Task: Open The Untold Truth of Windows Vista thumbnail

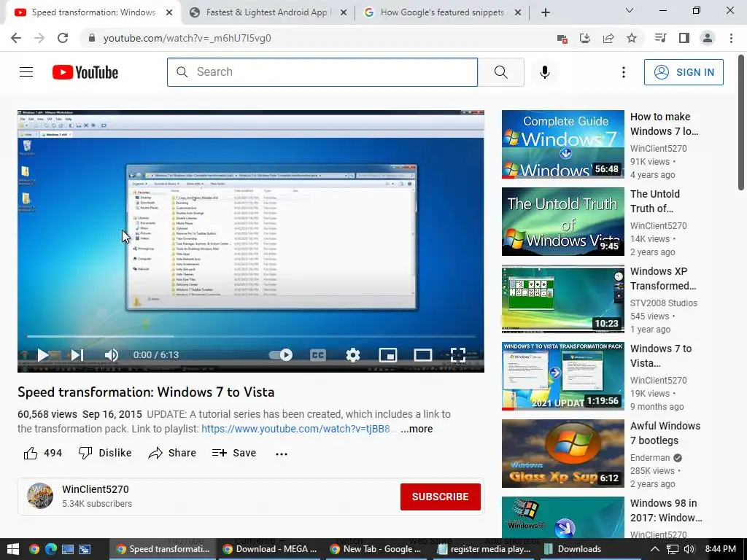Action: click(562, 222)
